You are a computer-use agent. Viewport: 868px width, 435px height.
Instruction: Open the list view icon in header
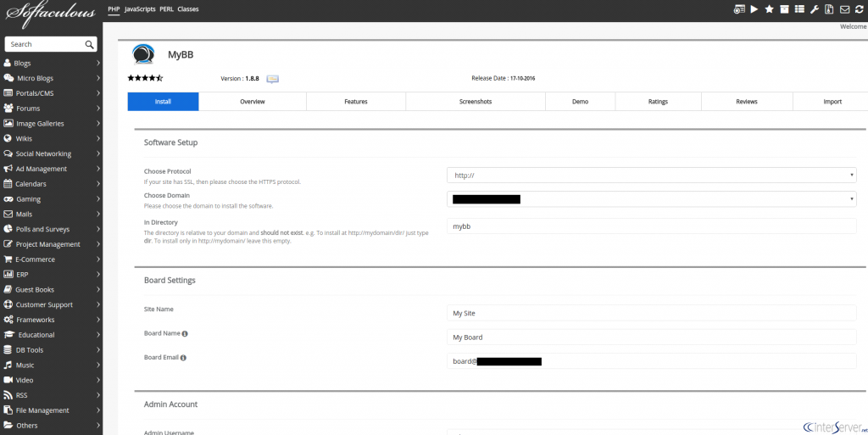[798, 8]
